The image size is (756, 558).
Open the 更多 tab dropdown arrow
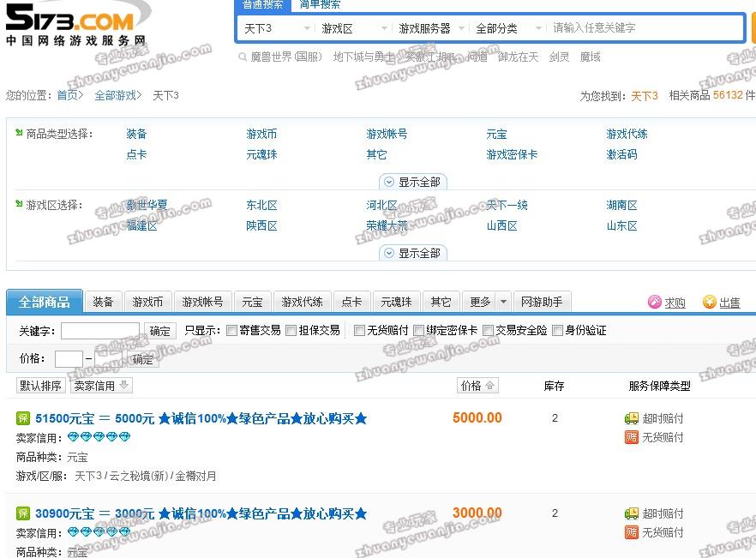click(x=503, y=302)
